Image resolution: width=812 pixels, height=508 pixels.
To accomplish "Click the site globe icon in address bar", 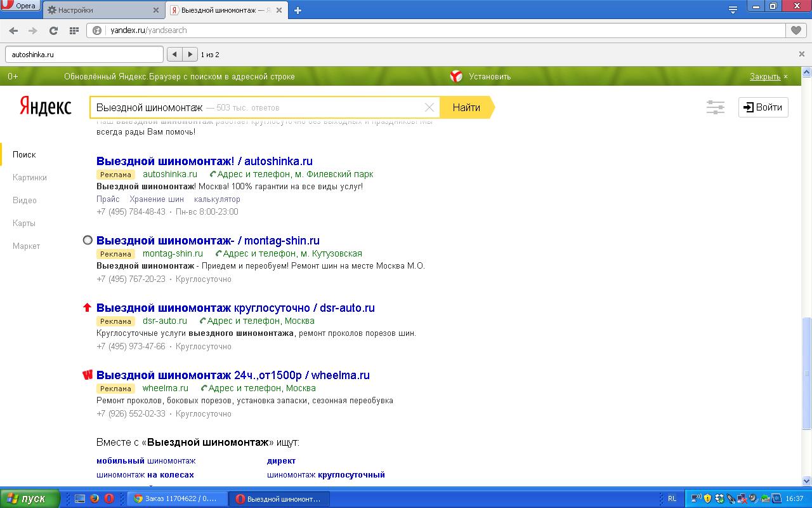I will (97, 30).
